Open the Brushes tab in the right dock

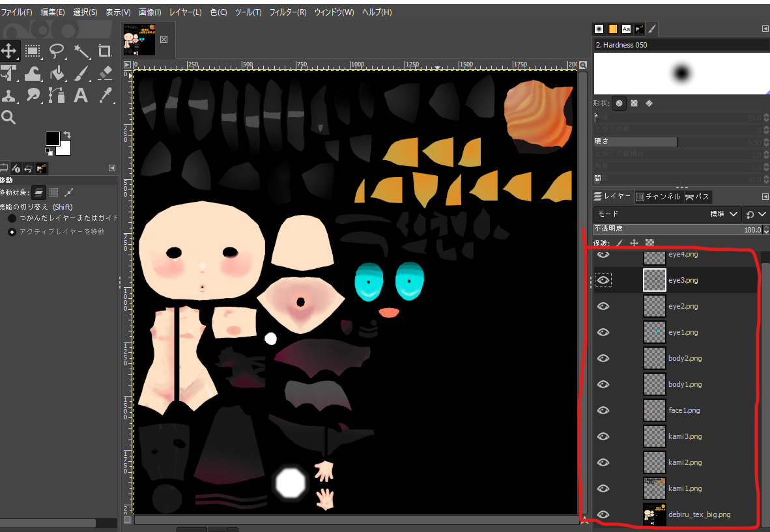[x=599, y=29]
